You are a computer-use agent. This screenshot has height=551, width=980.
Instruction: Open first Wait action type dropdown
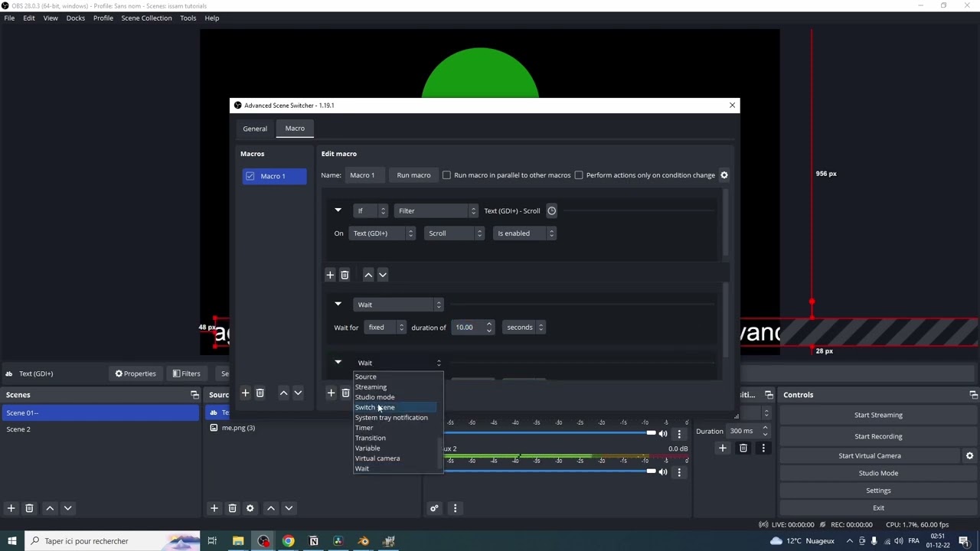pyautogui.click(x=399, y=305)
